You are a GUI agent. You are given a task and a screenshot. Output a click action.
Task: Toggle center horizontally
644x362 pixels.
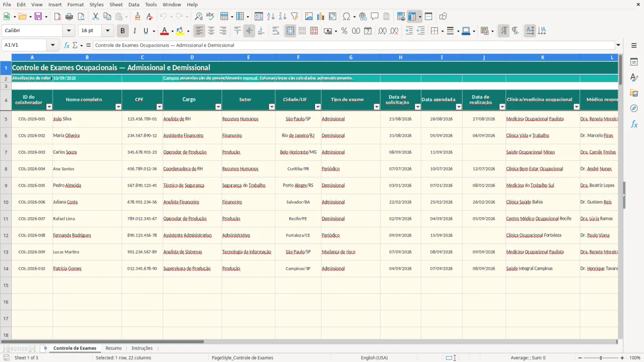click(x=211, y=31)
